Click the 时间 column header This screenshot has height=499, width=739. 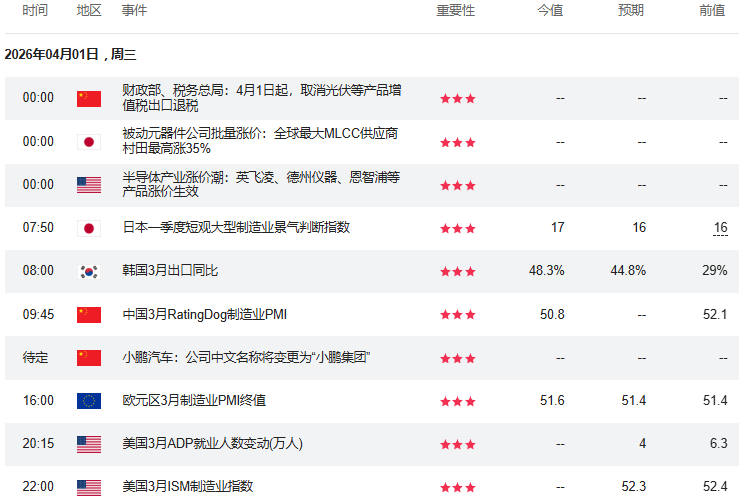coord(35,10)
